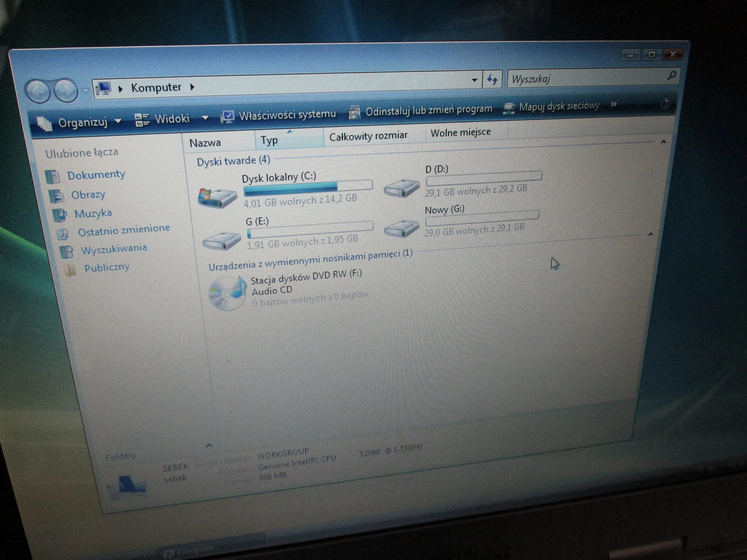
Task: Click the D: drive usage bar
Action: 484,178
